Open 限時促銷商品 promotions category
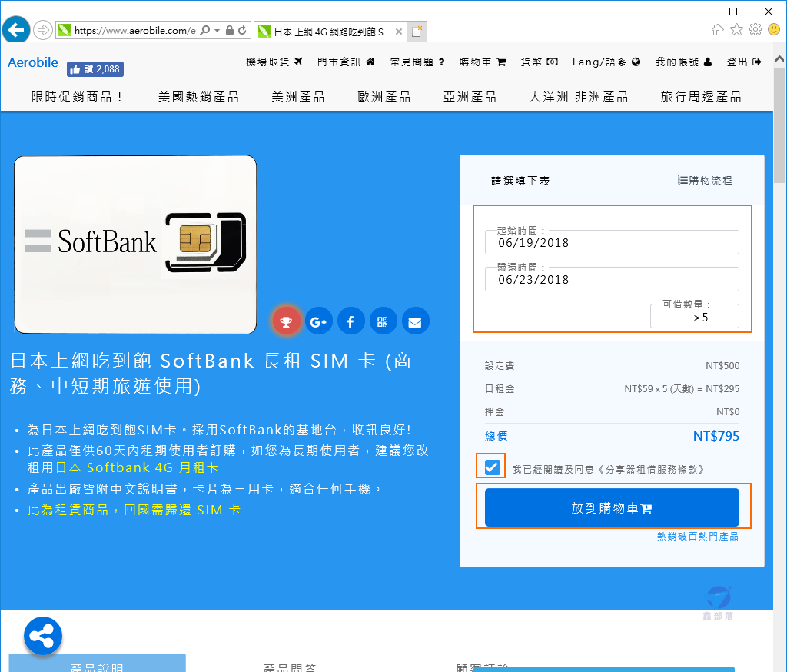Image resolution: width=787 pixels, height=672 pixels. 76,97
